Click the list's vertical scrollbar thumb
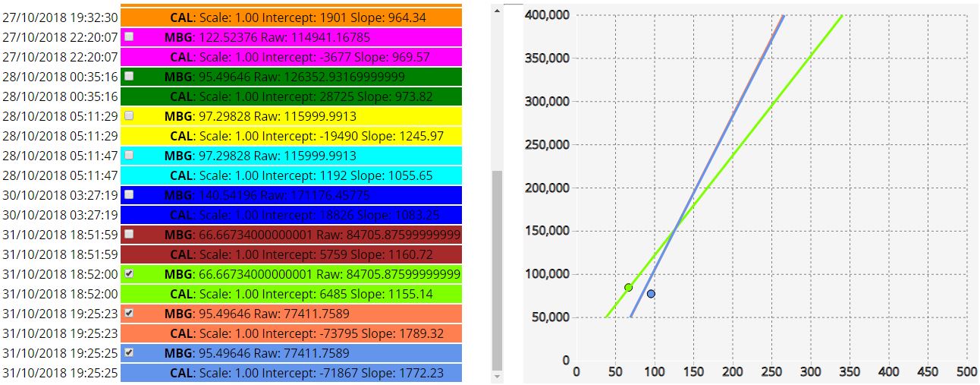The height and width of the screenshot is (385, 980). point(497,270)
